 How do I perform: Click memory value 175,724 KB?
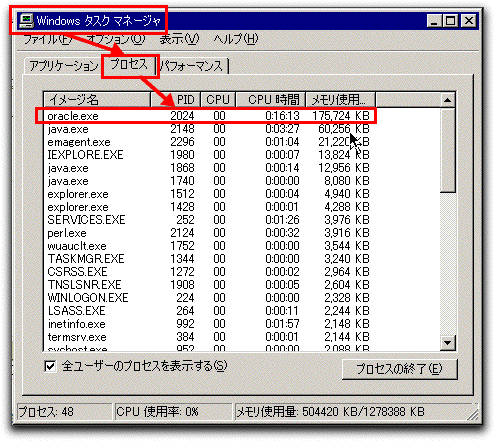341,116
